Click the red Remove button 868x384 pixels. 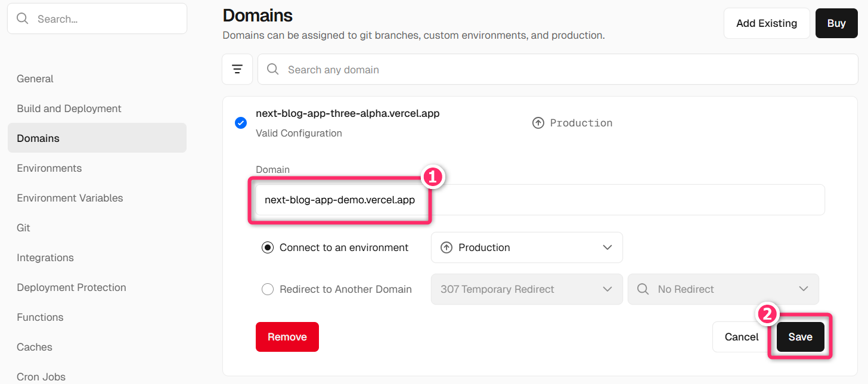coord(287,337)
